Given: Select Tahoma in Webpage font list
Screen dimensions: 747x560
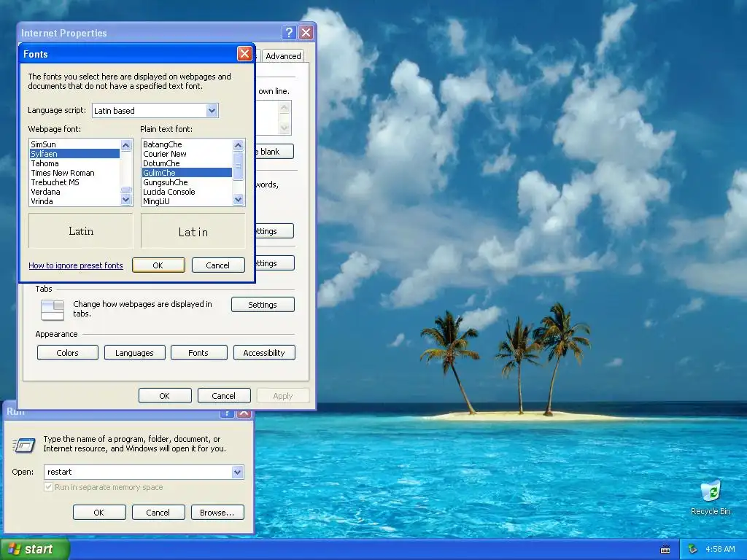Looking at the screenshot, I should click(x=74, y=163).
